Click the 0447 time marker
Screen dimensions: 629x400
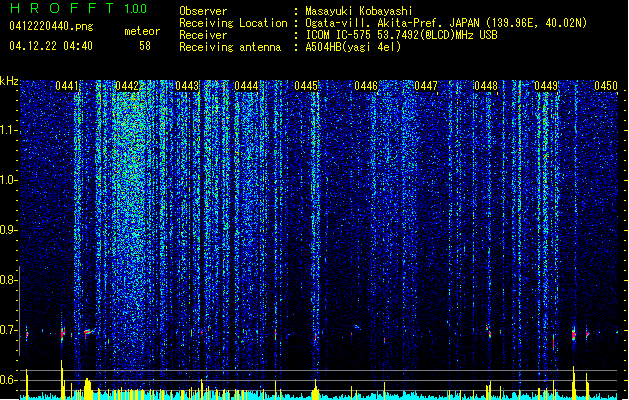426,86
